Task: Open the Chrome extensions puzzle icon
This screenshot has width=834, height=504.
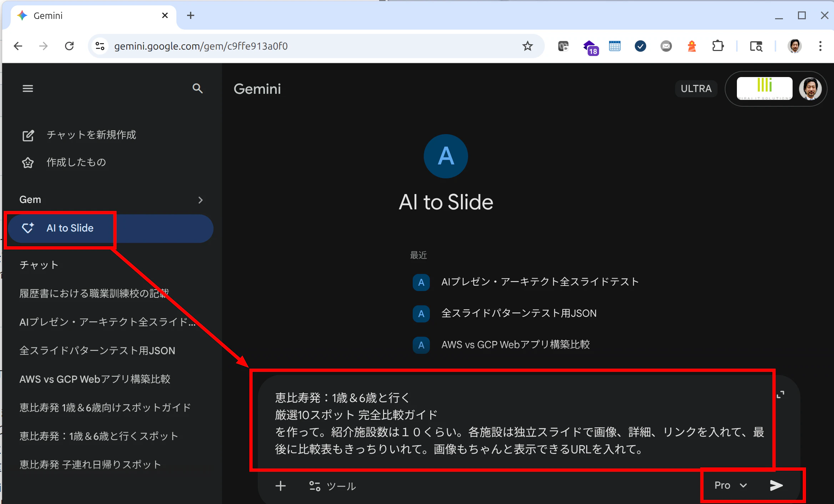Action: (x=718, y=46)
